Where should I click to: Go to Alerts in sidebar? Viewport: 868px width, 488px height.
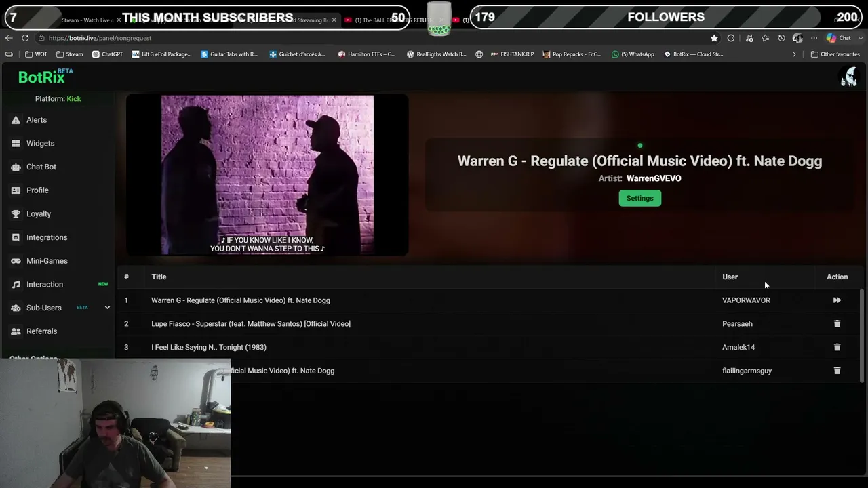37,120
